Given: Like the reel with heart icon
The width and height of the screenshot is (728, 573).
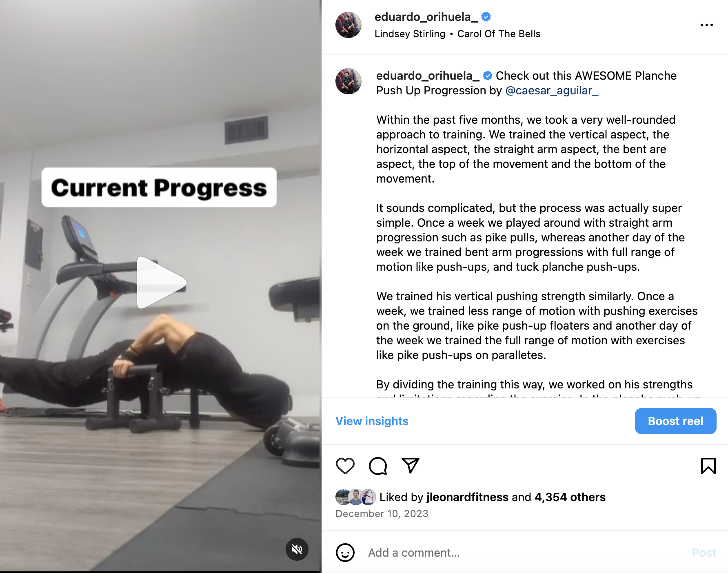Looking at the screenshot, I should point(345,466).
